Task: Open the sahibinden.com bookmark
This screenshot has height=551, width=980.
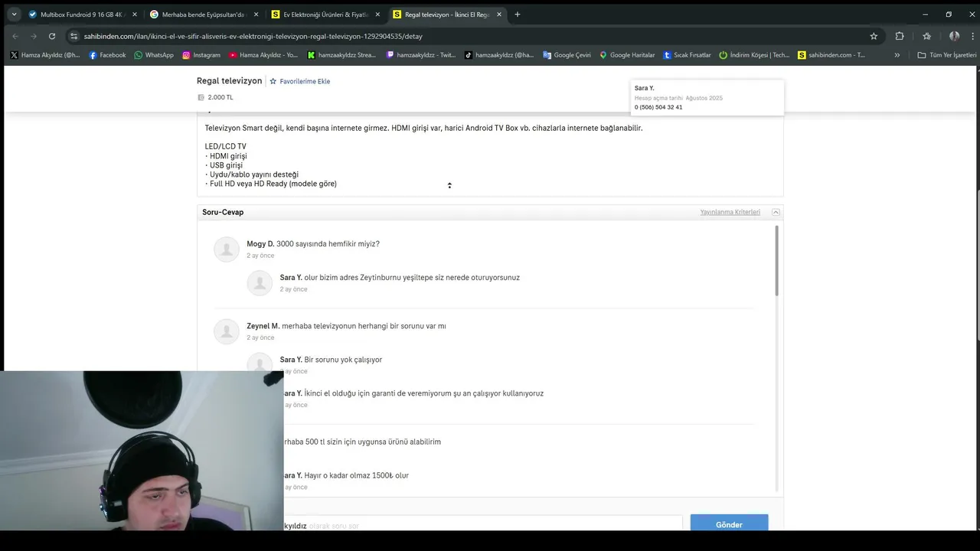Action: pos(831,55)
